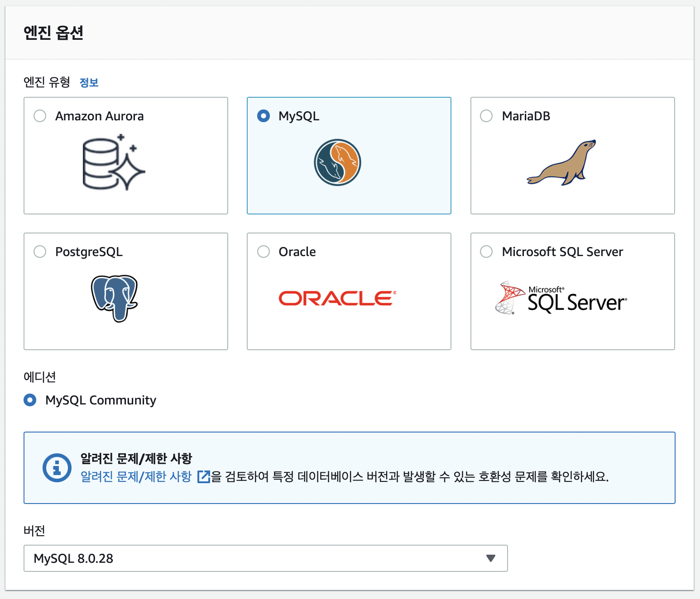Click the red ORACLE logo
Screen dimensions: 700x599
click(x=337, y=298)
